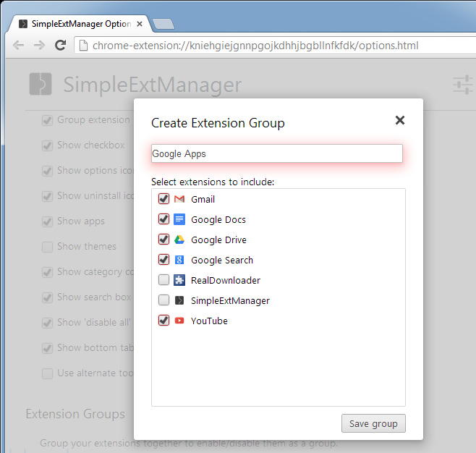Toggle the Show checkbox option

pyautogui.click(x=47, y=145)
